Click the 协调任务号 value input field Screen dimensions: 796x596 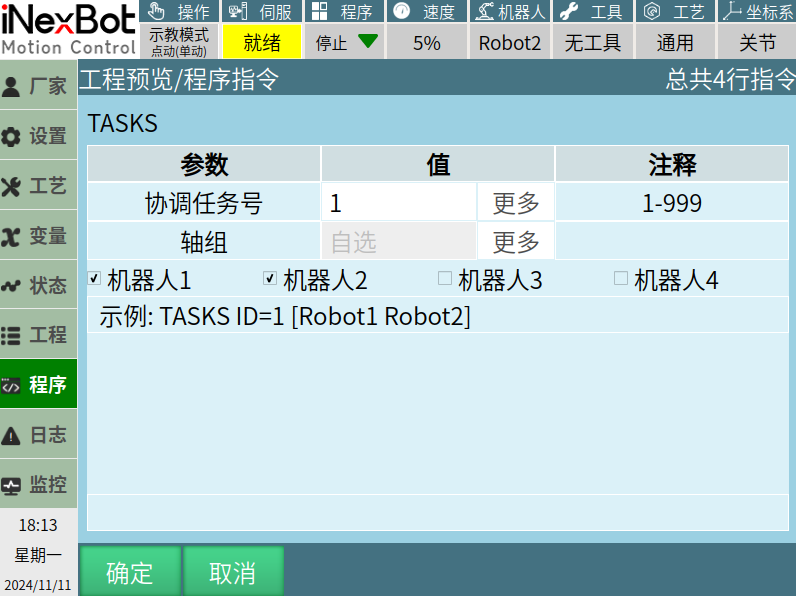[x=399, y=203]
